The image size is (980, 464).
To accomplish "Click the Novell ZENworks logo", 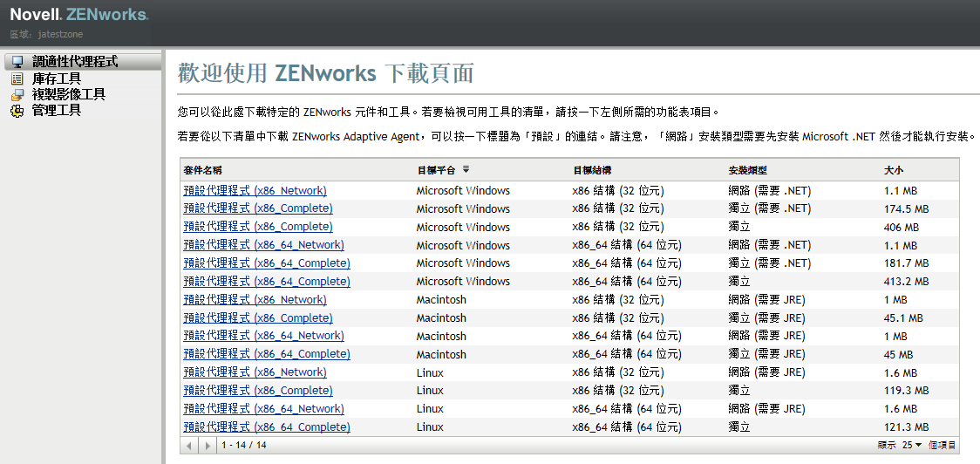I will tap(79, 14).
